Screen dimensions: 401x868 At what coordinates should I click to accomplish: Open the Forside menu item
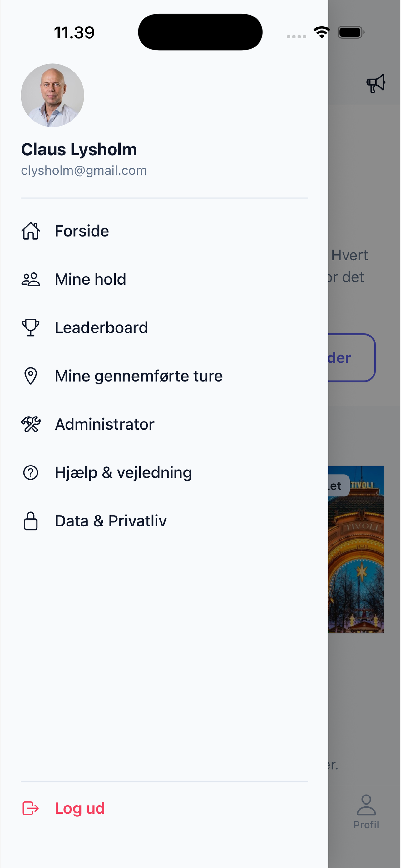pyautogui.click(x=164, y=231)
